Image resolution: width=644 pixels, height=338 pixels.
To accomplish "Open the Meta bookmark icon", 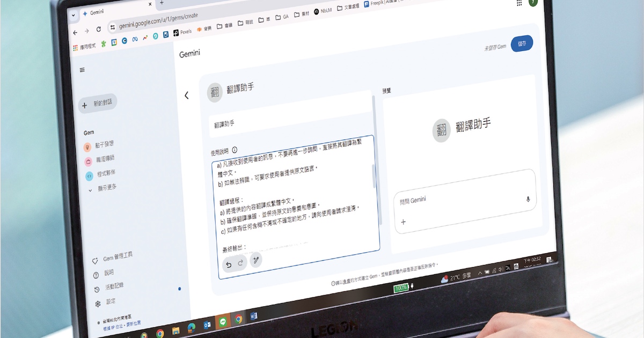I will coord(135,39).
